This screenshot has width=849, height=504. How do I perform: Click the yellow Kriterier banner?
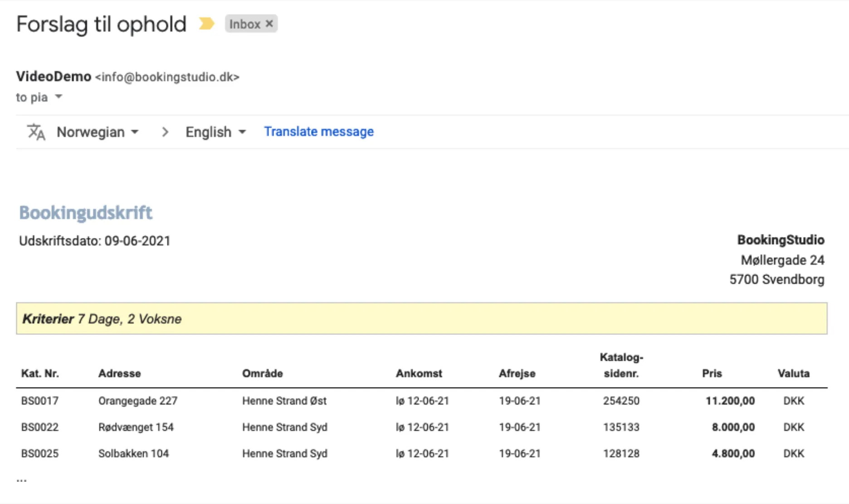[421, 319]
